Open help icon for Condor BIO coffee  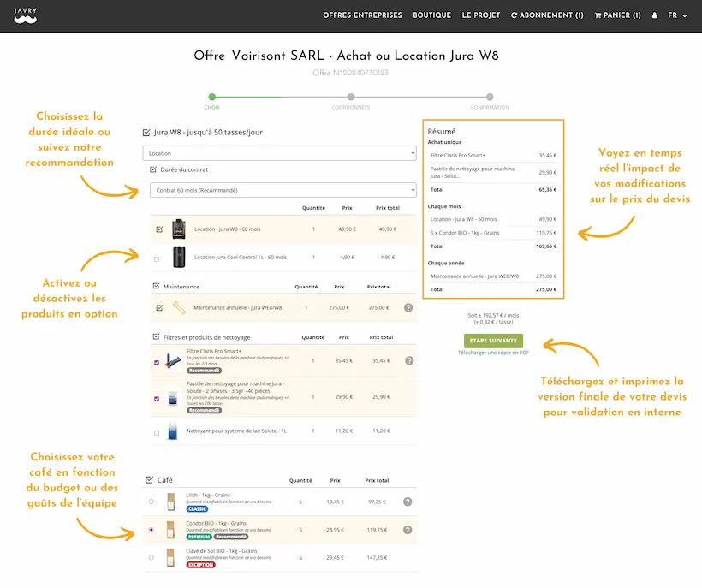[x=408, y=530]
